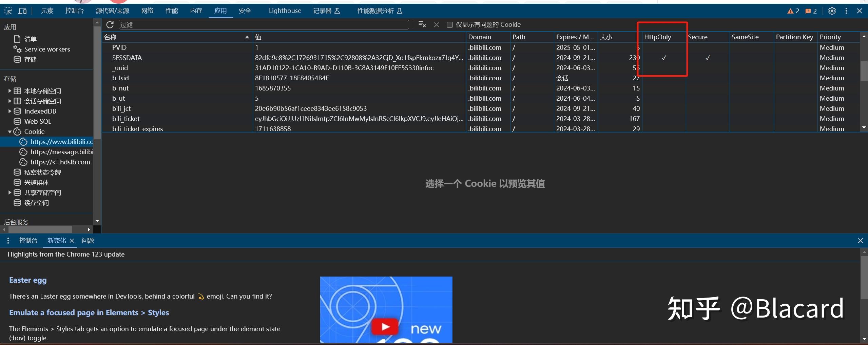Image resolution: width=868 pixels, height=345 pixels.
Task: Delete selected cookie X icon
Action: 437,25
